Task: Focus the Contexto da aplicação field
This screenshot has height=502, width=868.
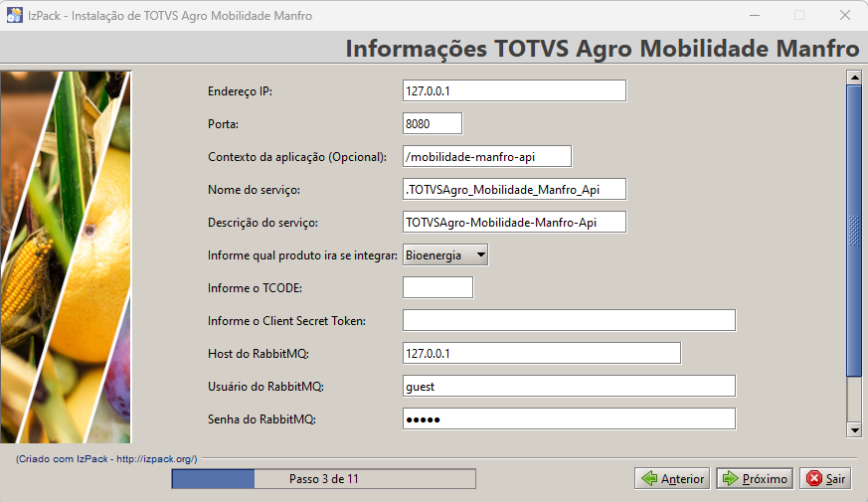Action: [x=487, y=156]
